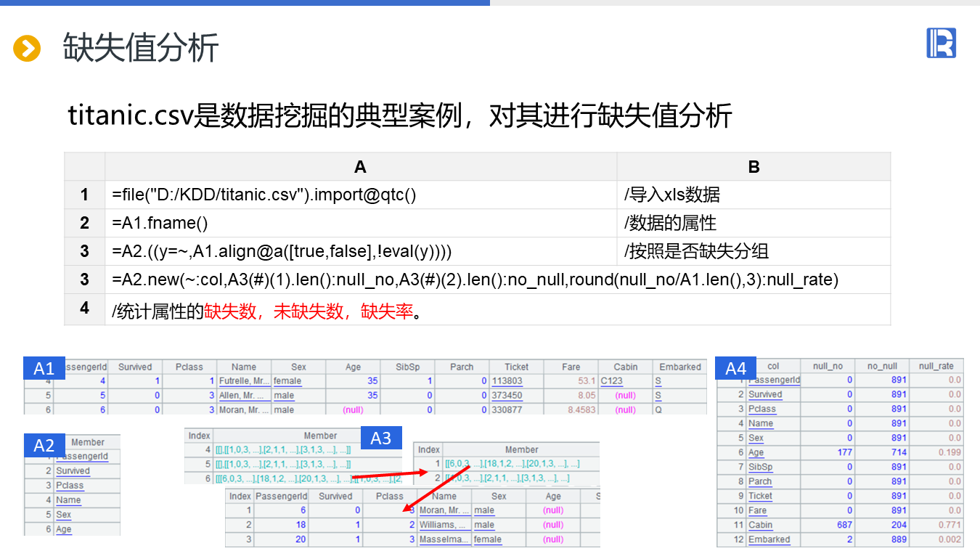Select the file import formula in cell A1

coord(361,195)
